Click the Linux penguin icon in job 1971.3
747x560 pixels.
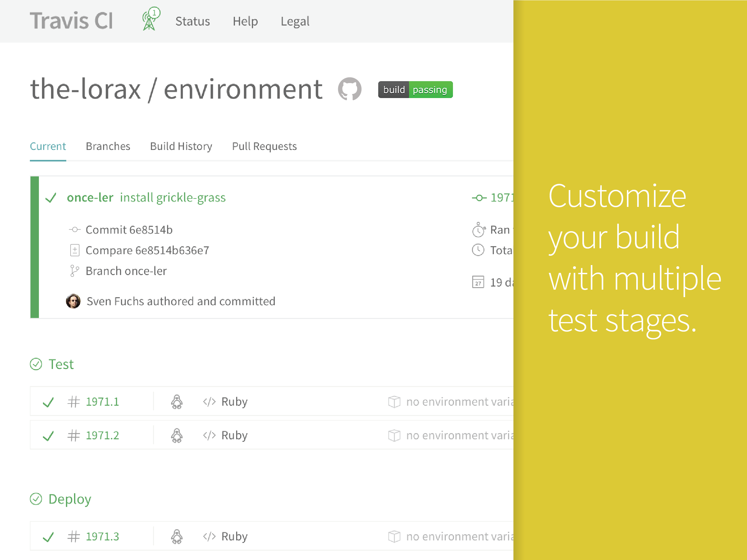(x=177, y=536)
